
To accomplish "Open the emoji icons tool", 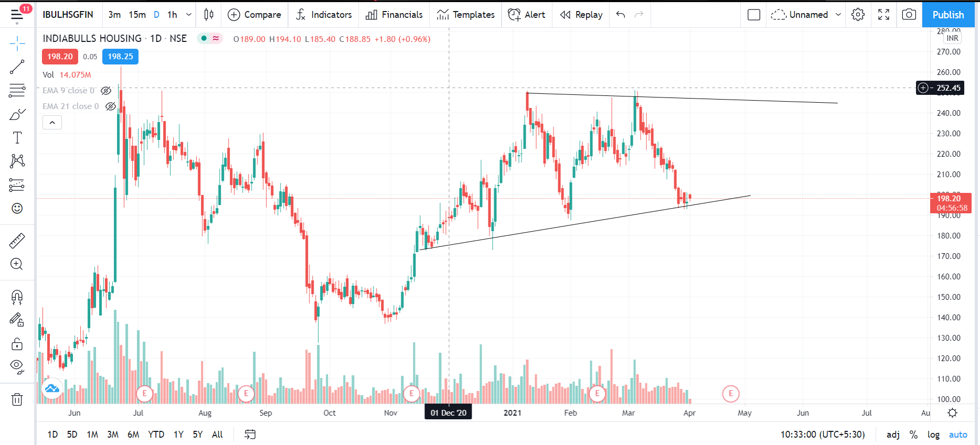I will 17,209.
